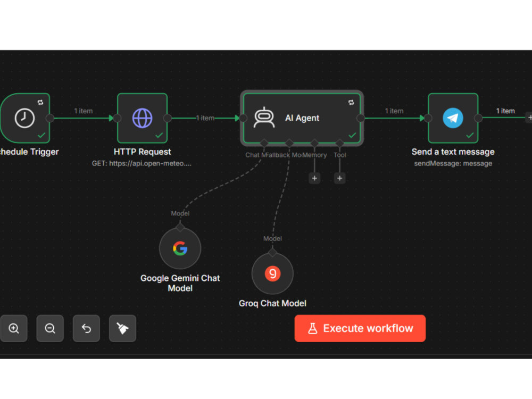532x399 pixels.
Task: Click the Fallback Model diamond connector
Action: [x=289, y=143]
